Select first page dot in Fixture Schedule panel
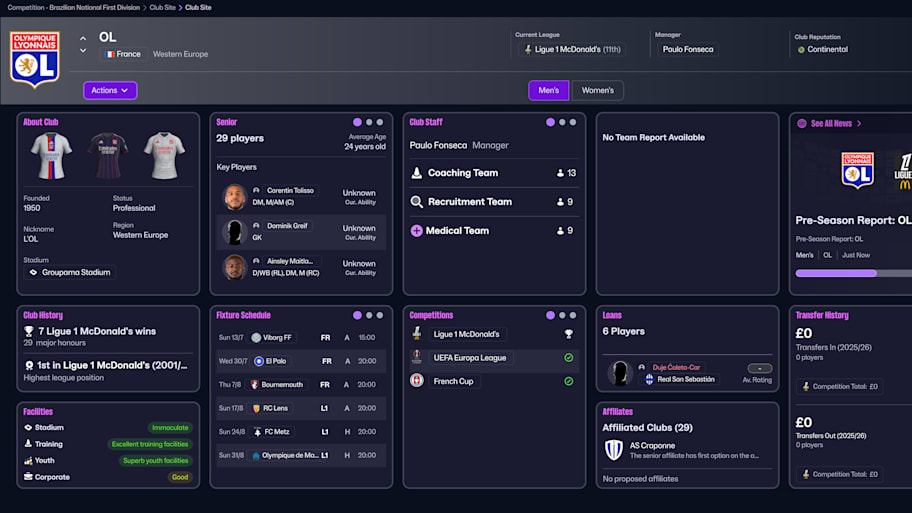The height and width of the screenshot is (513, 912). (x=357, y=315)
